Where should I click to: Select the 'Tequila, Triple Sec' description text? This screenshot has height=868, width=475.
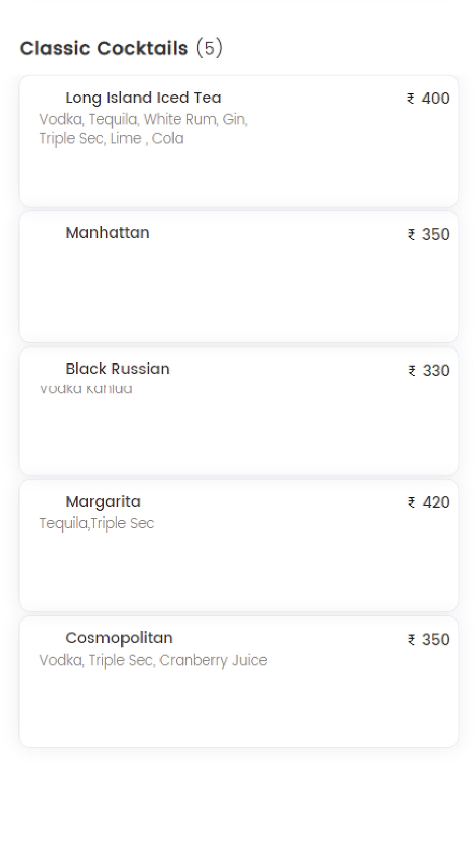coord(97,523)
